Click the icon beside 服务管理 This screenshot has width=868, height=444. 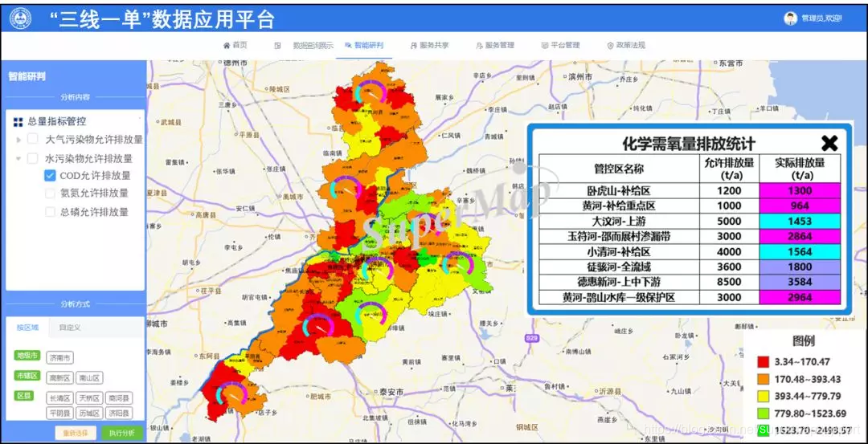point(479,45)
